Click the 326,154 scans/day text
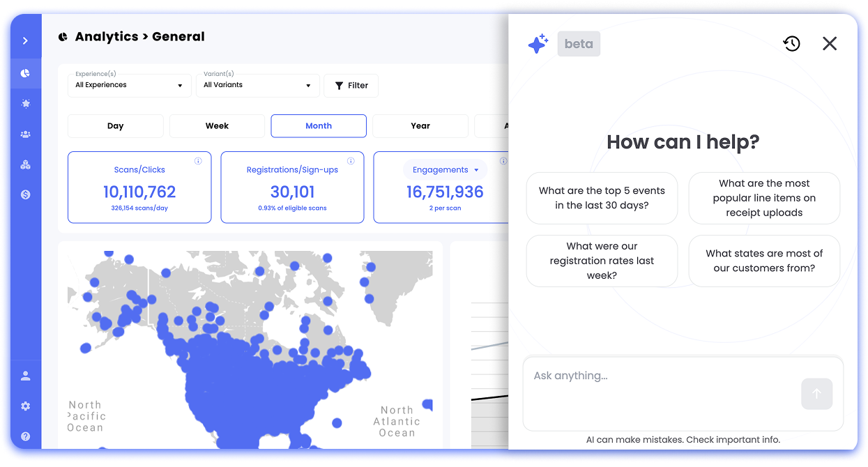The height and width of the screenshot is (467, 868). 139,208
